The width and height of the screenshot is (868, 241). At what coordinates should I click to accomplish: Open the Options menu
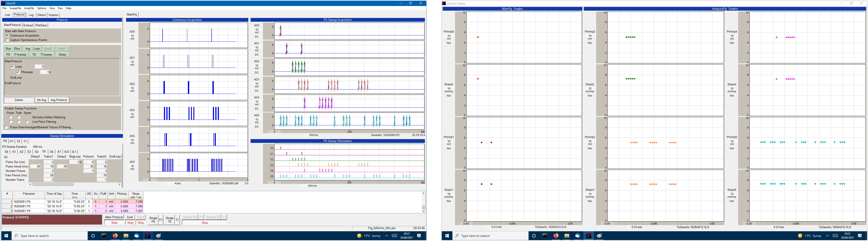[42, 8]
